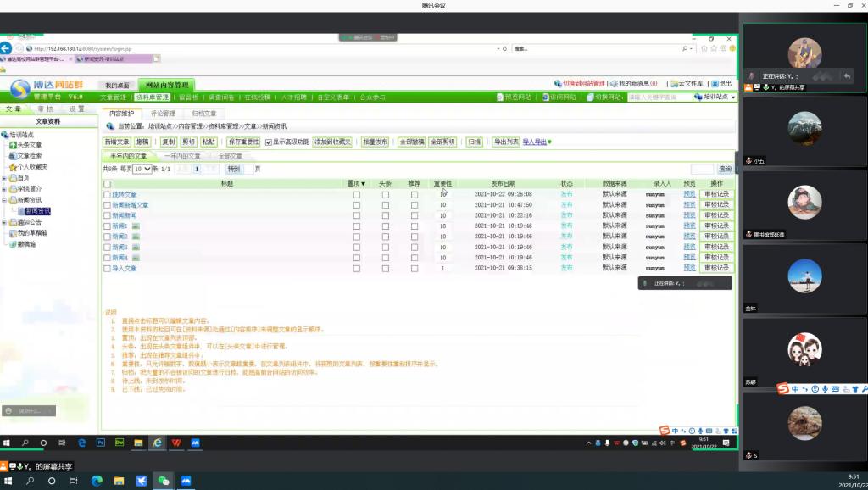
Task: Open 头条文章 icon in the sidebar tree
Action: (x=13, y=145)
